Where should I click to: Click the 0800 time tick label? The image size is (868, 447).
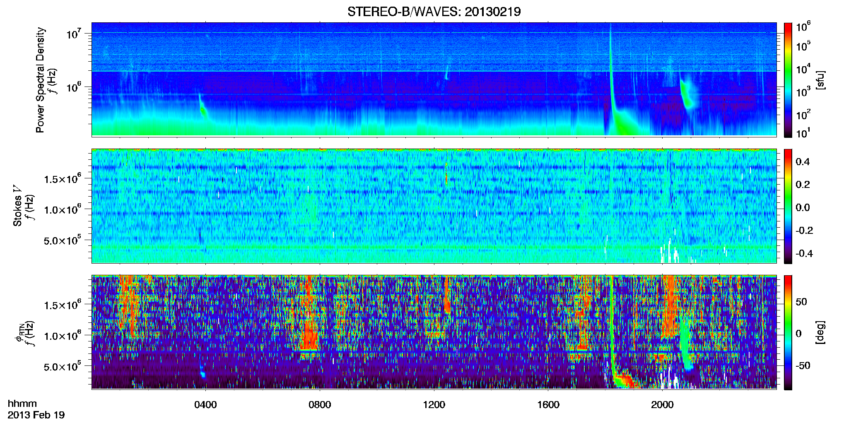pyautogui.click(x=320, y=404)
